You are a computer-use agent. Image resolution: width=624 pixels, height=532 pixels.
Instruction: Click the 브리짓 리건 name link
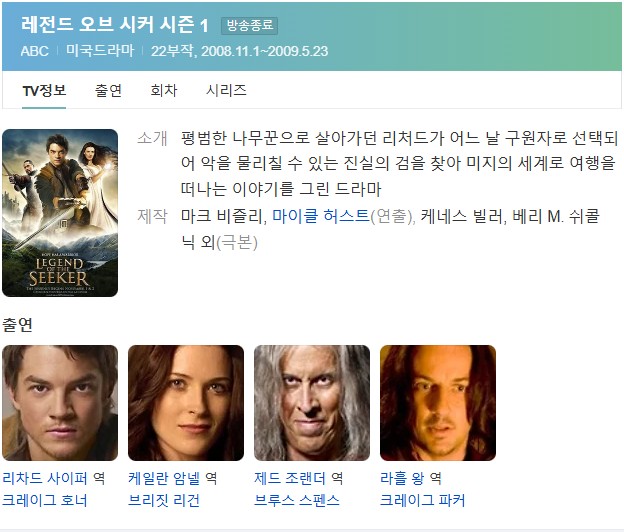164,500
